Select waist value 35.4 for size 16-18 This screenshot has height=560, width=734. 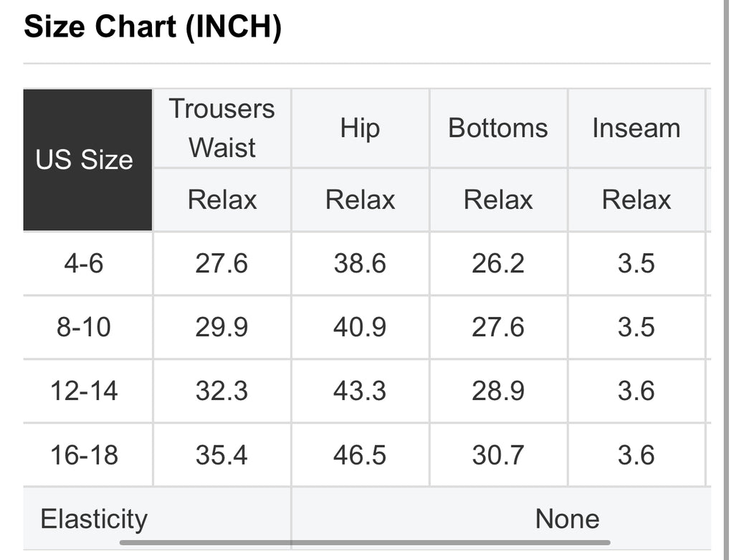[222, 455]
